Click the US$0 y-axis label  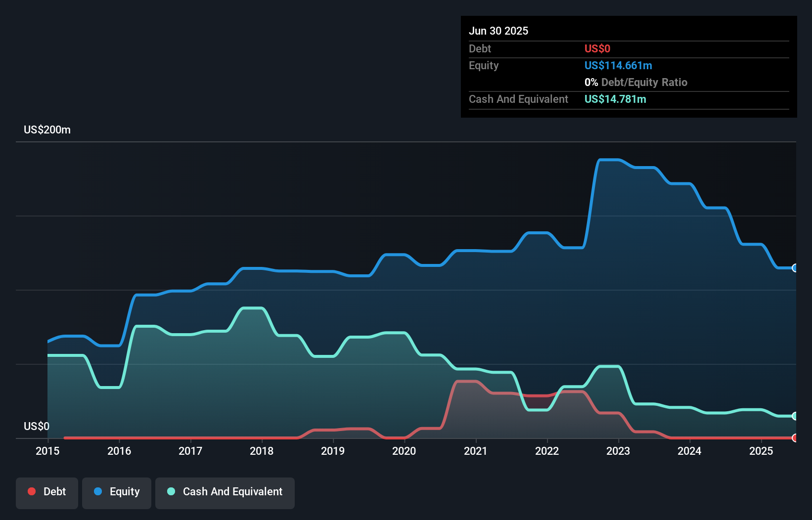pos(37,426)
